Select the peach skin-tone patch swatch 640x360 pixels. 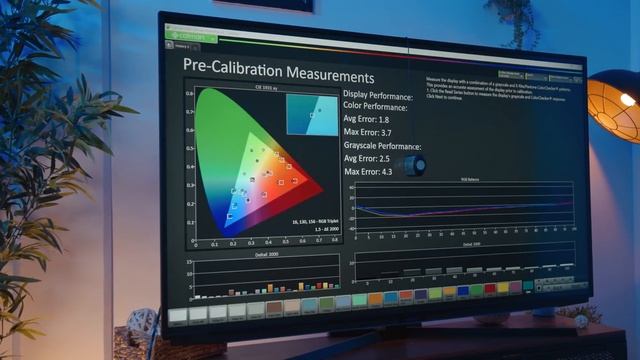[292, 307]
